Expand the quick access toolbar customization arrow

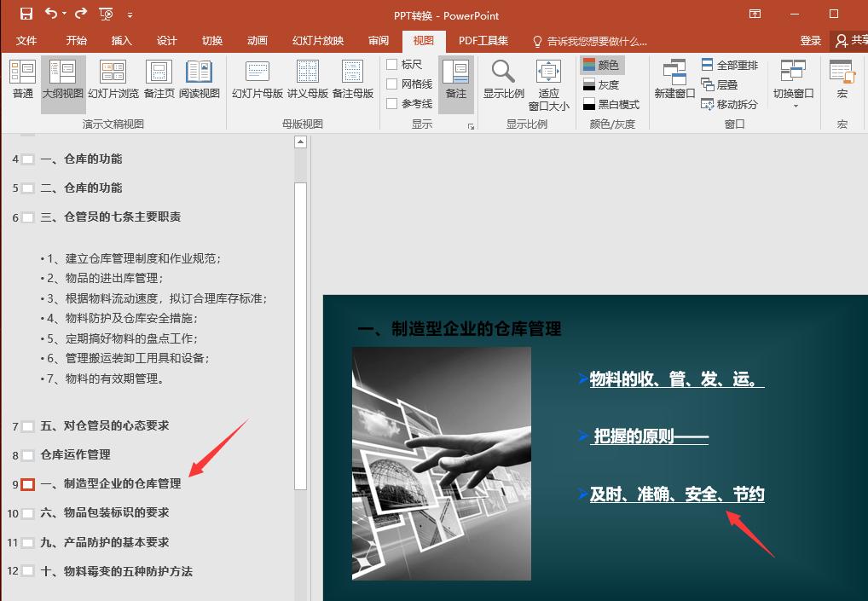[131, 14]
